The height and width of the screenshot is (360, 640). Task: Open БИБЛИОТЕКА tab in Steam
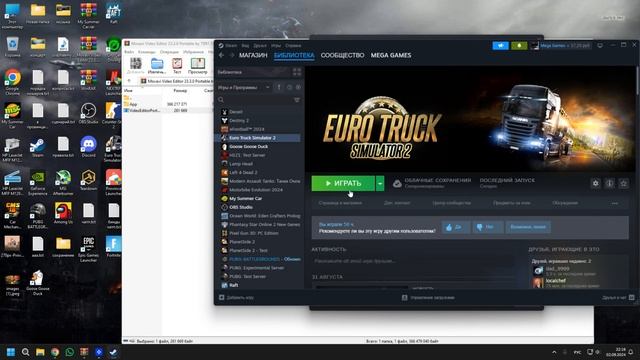point(294,55)
